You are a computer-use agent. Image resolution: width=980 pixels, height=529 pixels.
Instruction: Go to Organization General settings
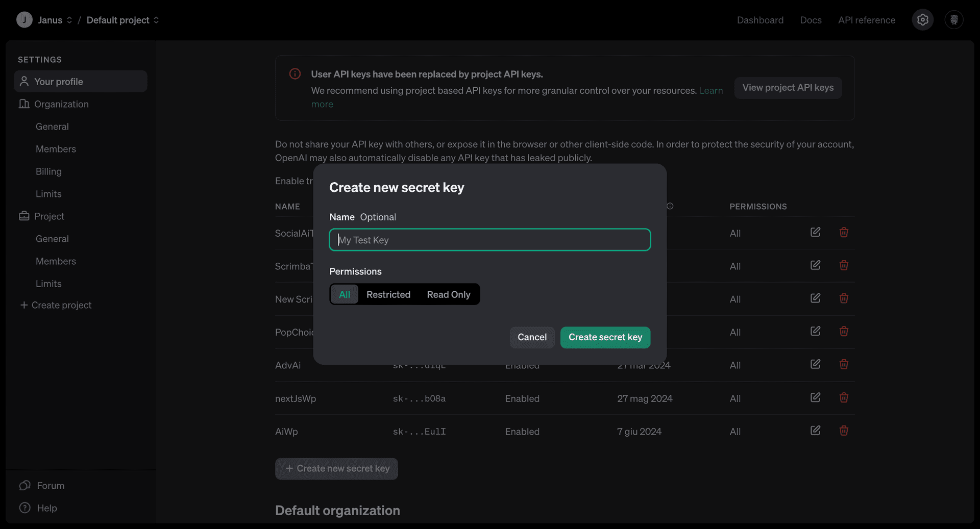point(52,127)
